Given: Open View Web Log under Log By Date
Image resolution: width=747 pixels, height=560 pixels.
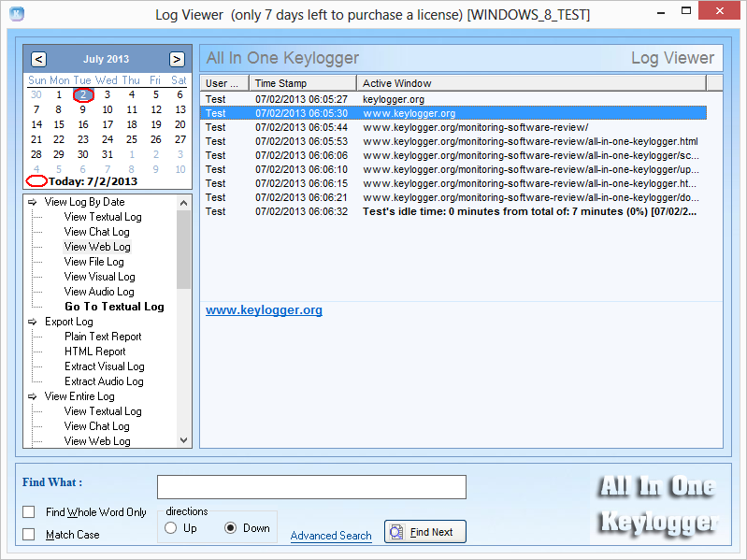Looking at the screenshot, I should [97, 247].
